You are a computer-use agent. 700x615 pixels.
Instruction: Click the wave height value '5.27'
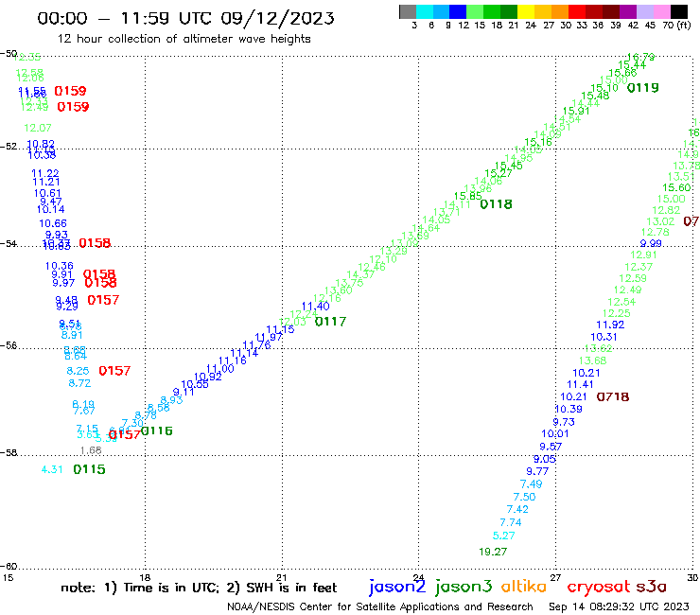click(503, 536)
